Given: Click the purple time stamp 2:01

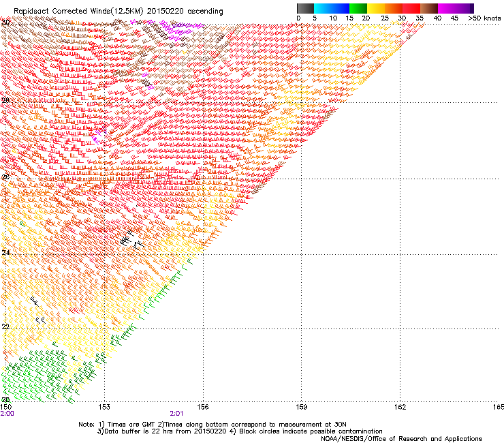Looking at the screenshot, I should pos(176,414).
